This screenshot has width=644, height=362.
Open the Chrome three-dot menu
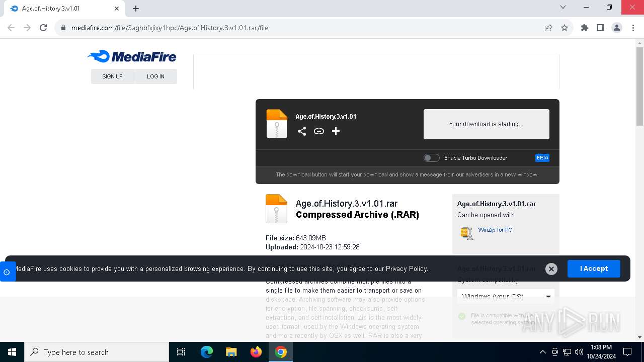[x=632, y=28]
